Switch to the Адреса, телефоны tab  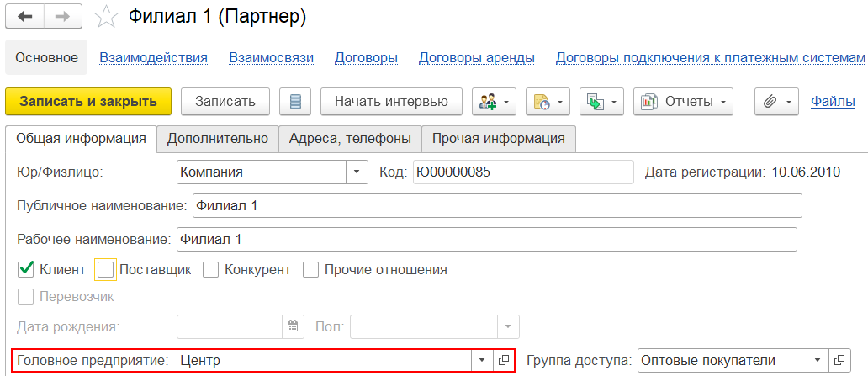click(x=350, y=139)
